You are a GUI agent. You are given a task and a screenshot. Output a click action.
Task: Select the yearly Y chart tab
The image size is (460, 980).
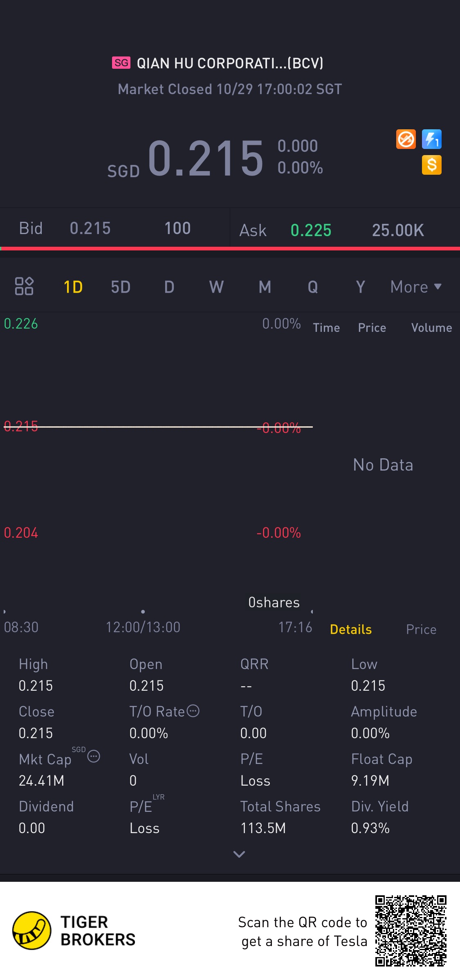point(360,287)
